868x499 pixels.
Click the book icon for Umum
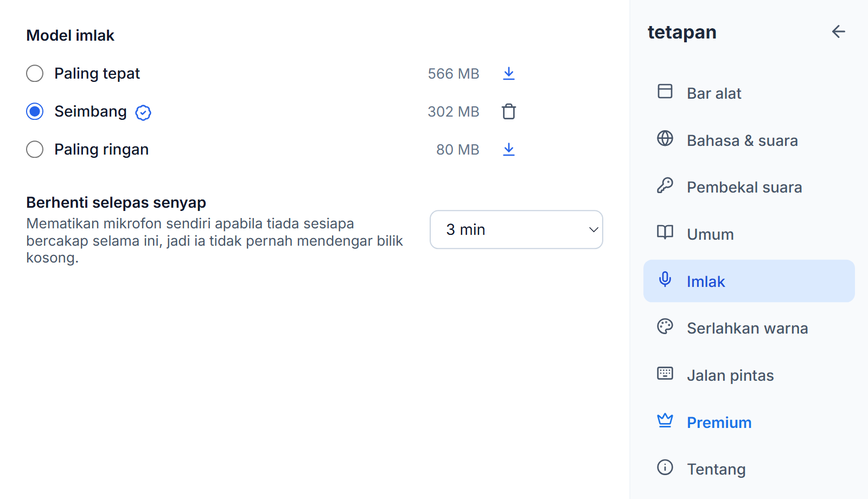(665, 232)
